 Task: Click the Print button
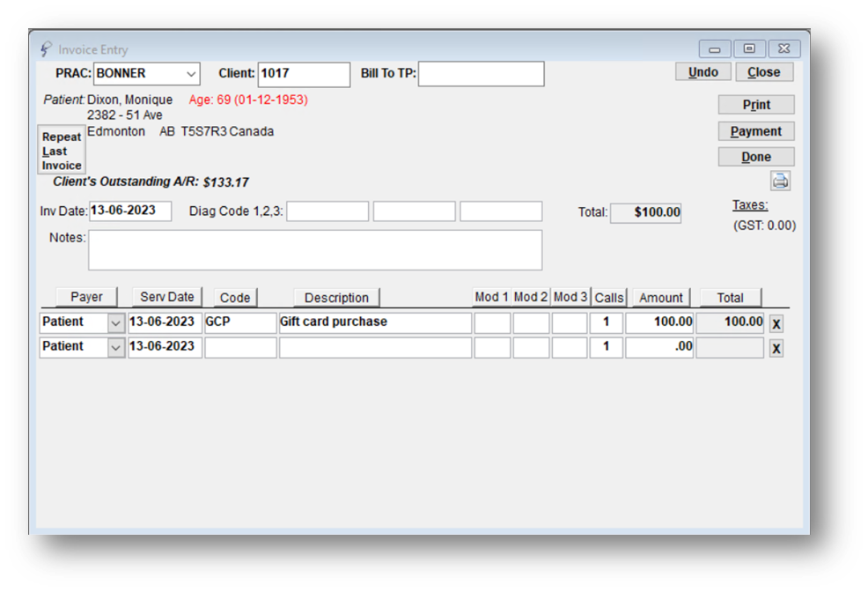point(756,105)
